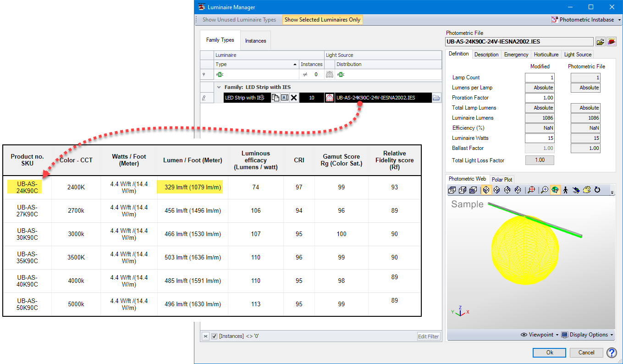Open the photometric file browse folder icon
This screenshot has height=364, width=623.
pos(601,41)
